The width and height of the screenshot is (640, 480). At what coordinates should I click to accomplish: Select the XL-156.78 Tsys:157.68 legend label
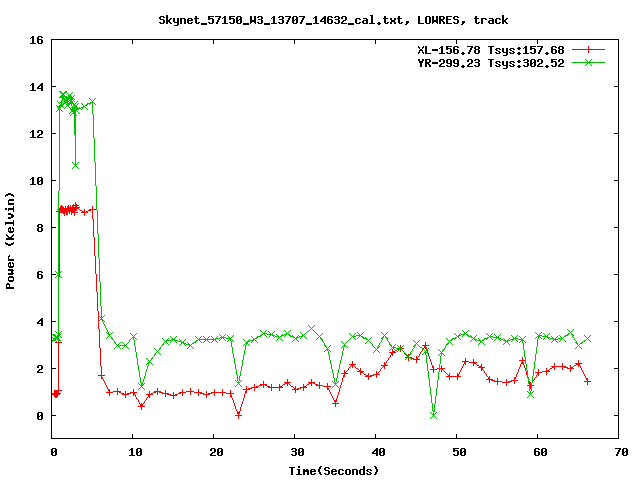coord(491,50)
